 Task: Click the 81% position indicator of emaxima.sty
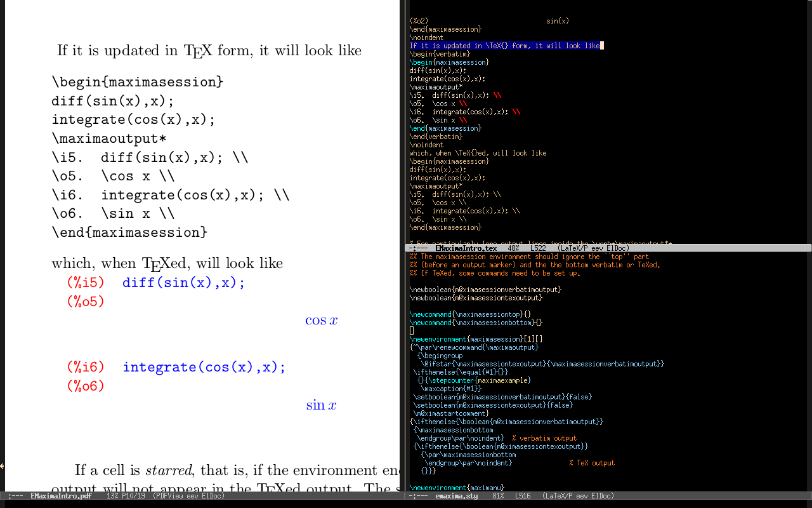(497, 496)
